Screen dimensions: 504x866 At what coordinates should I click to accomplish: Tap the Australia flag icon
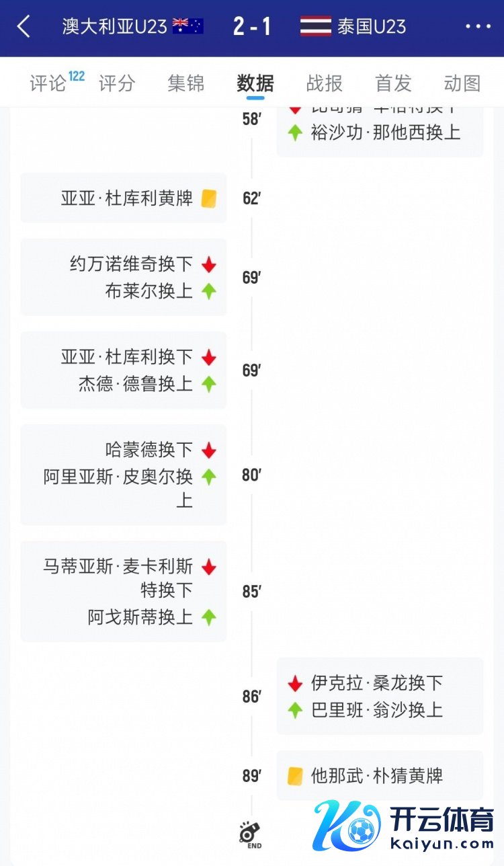tap(188, 26)
